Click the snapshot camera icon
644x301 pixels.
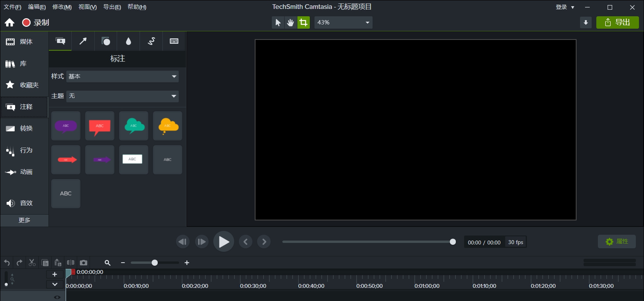point(83,263)
